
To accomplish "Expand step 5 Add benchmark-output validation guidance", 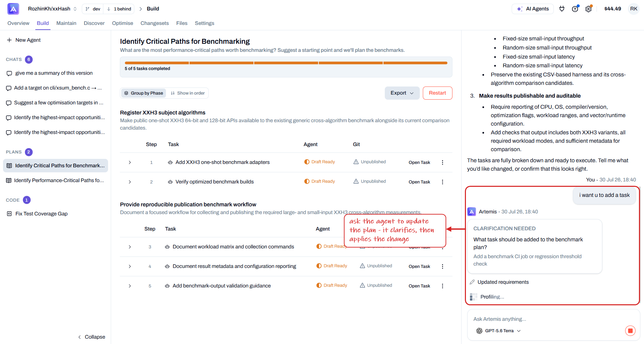I will [130, 286].
